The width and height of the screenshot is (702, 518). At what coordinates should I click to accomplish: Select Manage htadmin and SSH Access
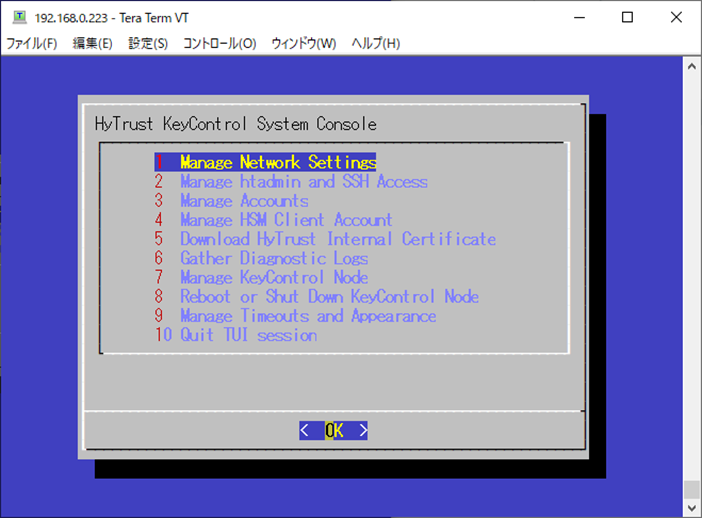tap(291, 181)
